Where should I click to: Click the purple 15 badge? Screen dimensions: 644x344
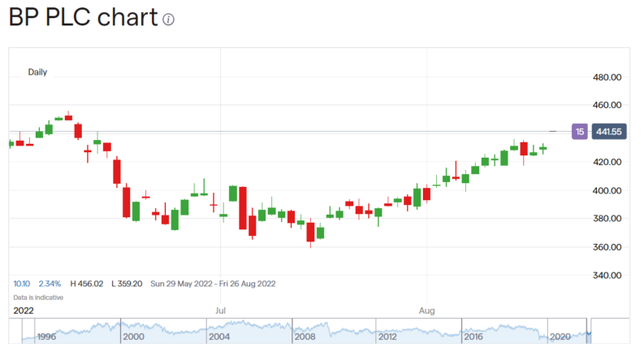pos(580,132)
